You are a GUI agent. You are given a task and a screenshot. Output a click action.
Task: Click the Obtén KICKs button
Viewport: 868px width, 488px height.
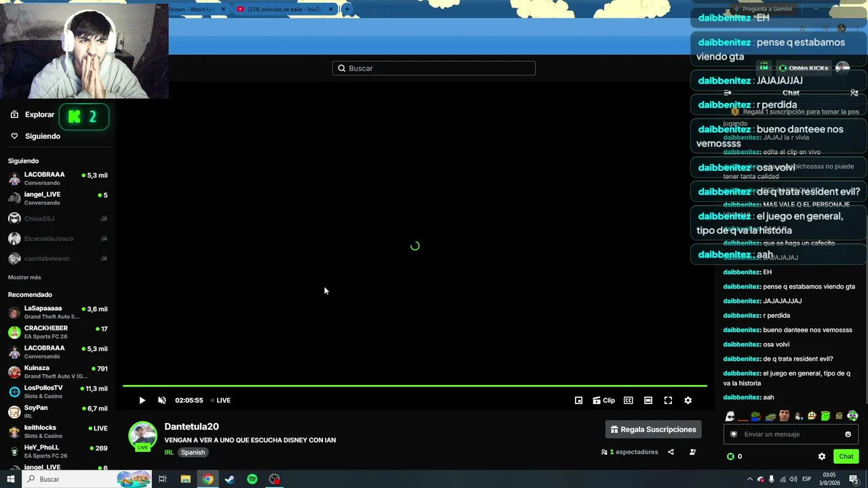click(x=804, y=68)
